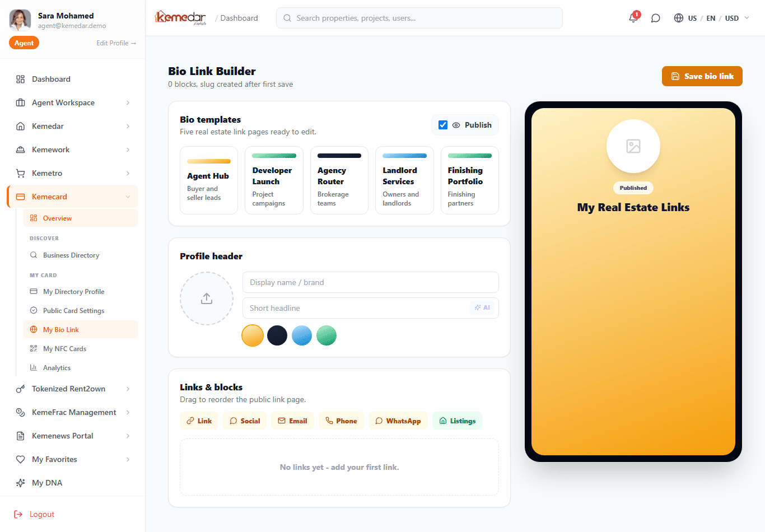Select My Bio Link in sidebar
Viewport: 765px width, 532px height.
point(81,329)
